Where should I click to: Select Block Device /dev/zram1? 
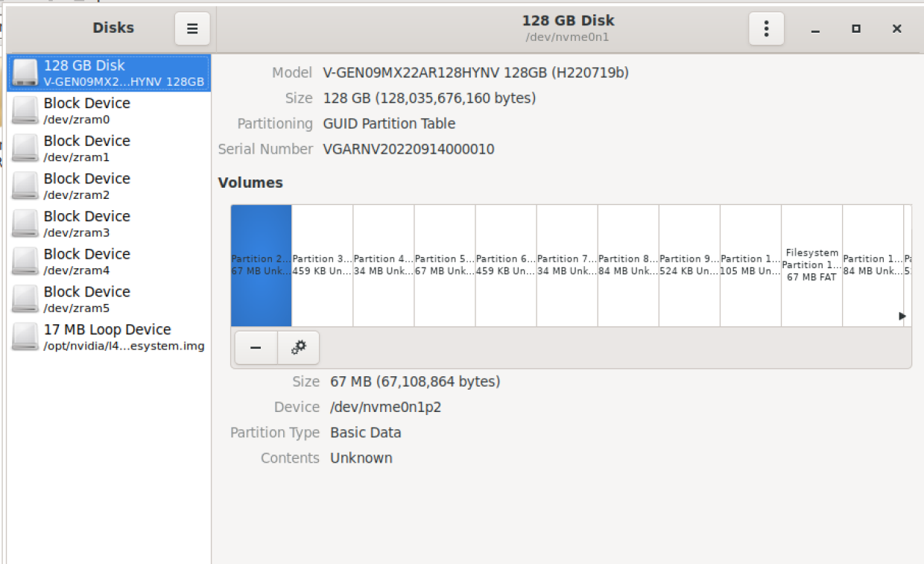pyautogui.click(x=109, y=148)
